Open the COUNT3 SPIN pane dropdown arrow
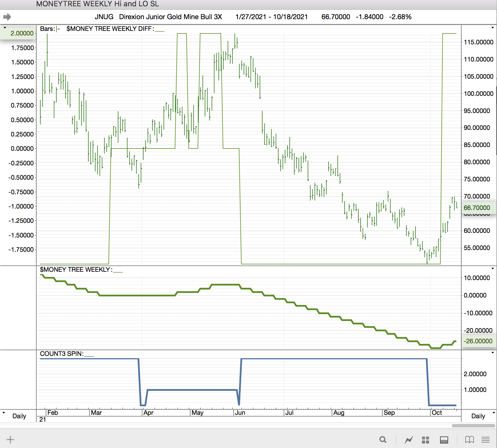 coord(492,353)
